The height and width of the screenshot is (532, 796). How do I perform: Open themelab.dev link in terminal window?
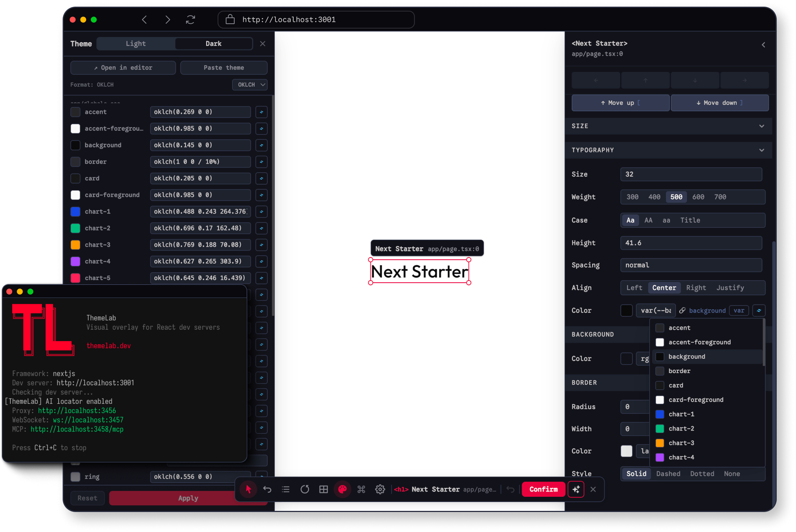[x=109, y=346]
